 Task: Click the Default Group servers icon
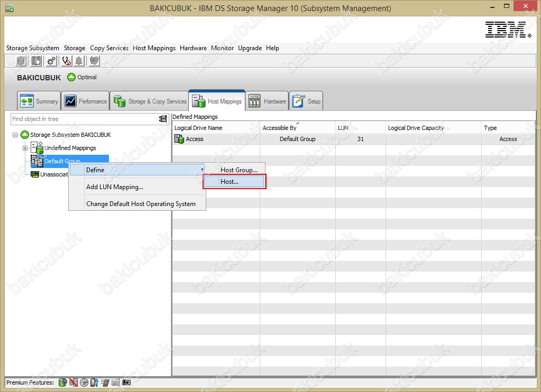point(37,161)
